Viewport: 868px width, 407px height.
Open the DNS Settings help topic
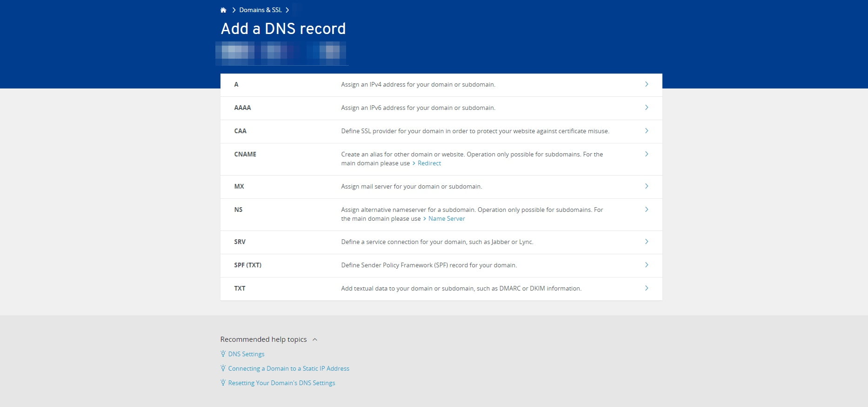246,354
